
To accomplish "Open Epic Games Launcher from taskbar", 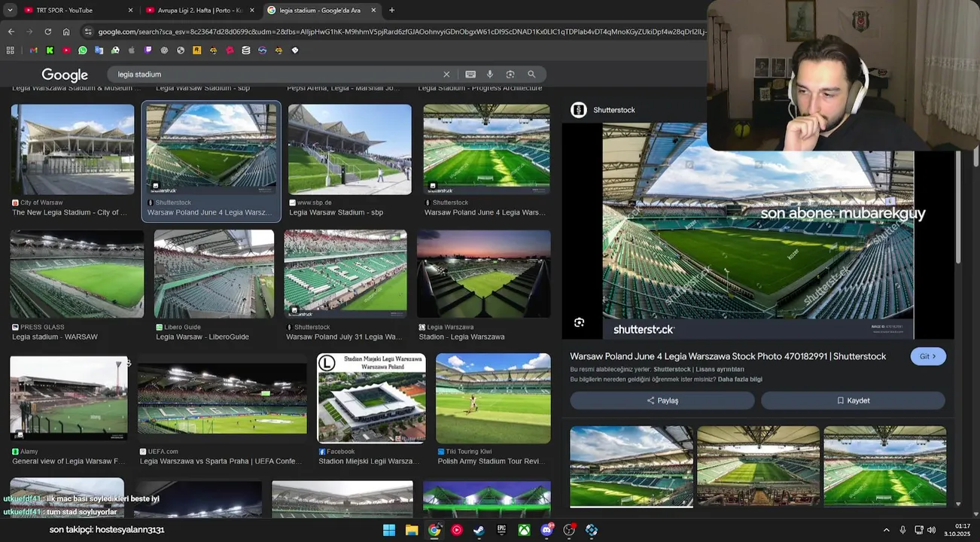I will click(x=501, y=530).
